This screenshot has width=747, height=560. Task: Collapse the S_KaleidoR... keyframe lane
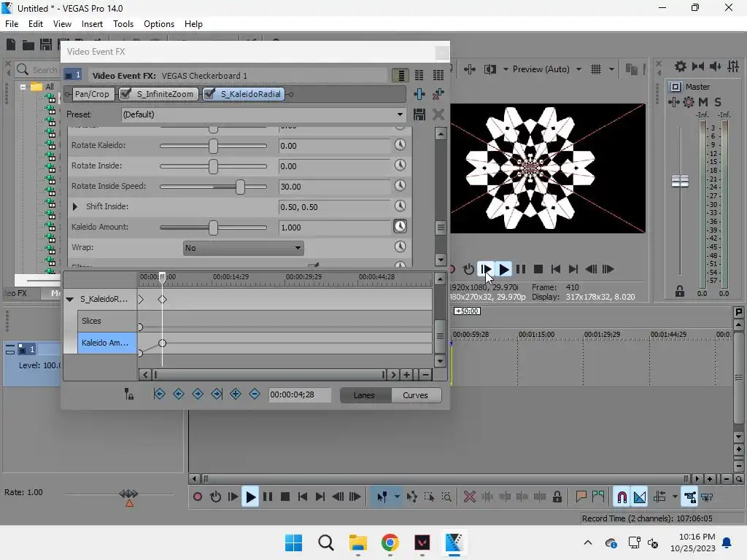pyautogui.click(x=70, y=299)
